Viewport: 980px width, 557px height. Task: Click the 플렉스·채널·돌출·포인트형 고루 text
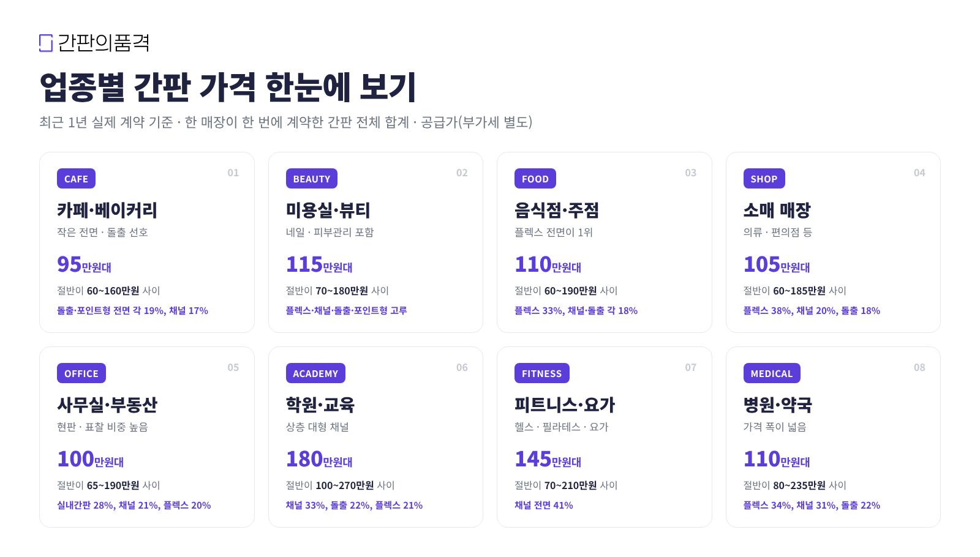point(347,311)
